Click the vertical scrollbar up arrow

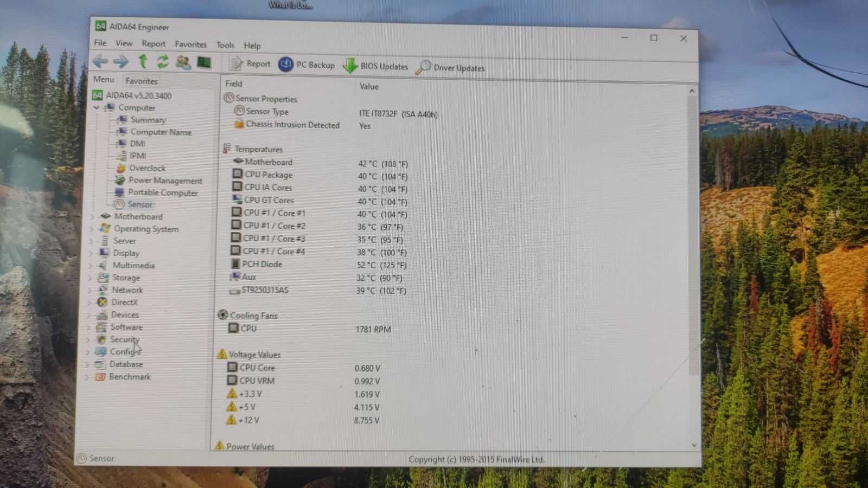point(692,91)
